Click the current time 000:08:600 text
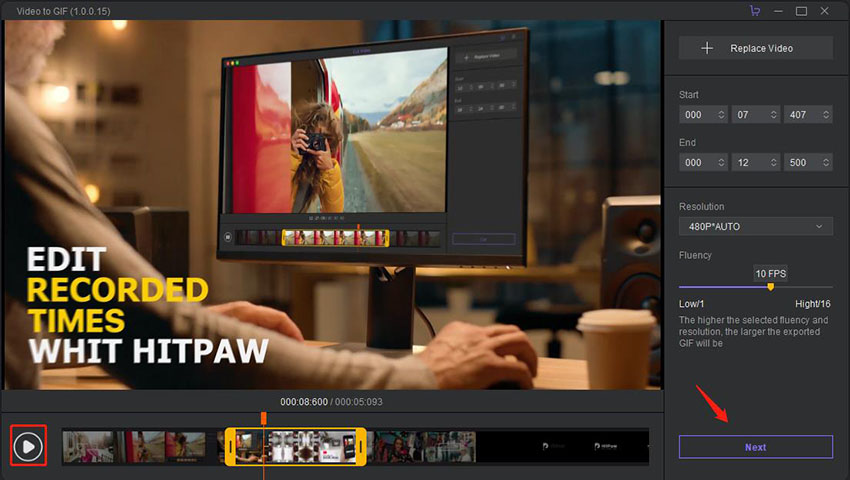Screen dimensions: 850x480 [x=304, y=402]
